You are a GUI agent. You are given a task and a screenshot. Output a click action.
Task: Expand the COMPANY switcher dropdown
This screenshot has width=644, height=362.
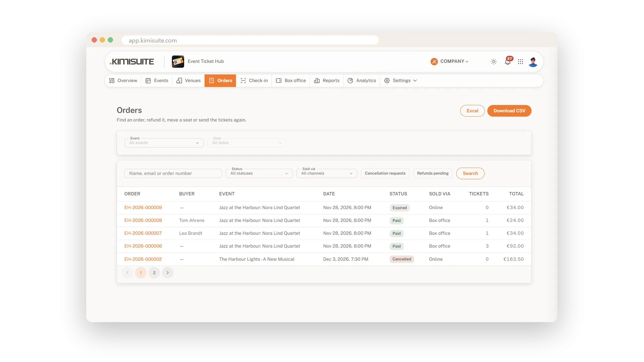tap(454, 61)
